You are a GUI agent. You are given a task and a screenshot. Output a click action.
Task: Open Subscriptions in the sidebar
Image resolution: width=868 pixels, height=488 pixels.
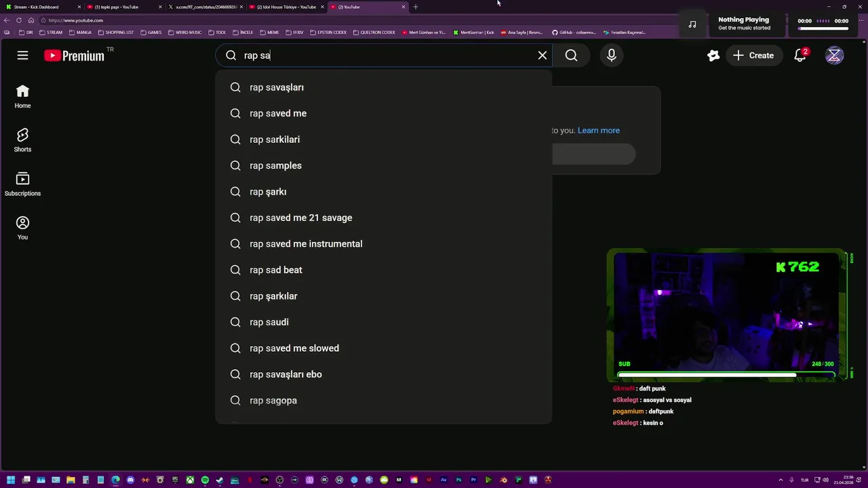coord(22,184)
